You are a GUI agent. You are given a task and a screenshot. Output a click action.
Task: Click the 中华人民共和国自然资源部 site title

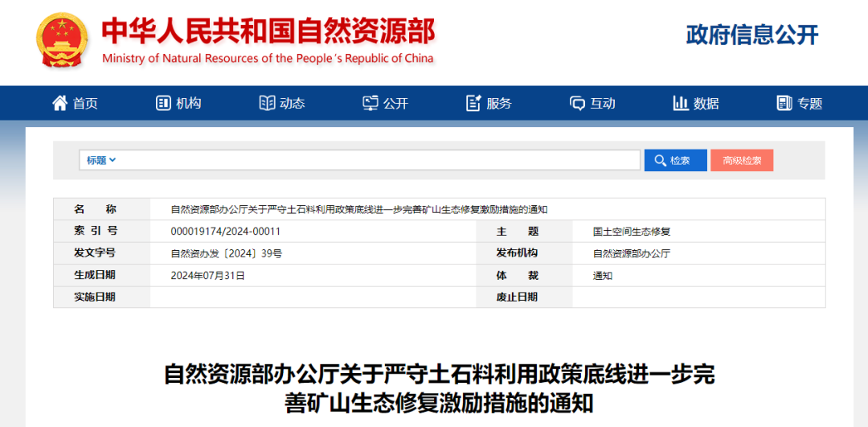pyautogui.click(x=268, y=31)
